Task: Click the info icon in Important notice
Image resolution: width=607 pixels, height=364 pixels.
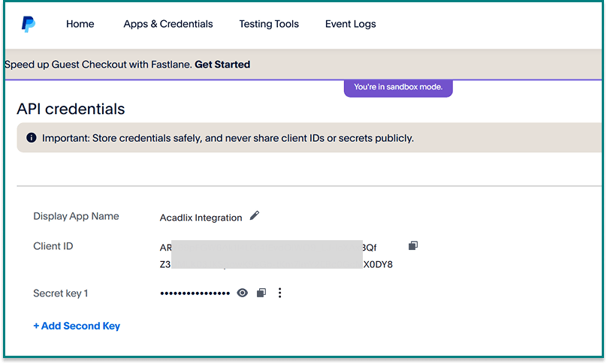Action: tap(31, 138)
